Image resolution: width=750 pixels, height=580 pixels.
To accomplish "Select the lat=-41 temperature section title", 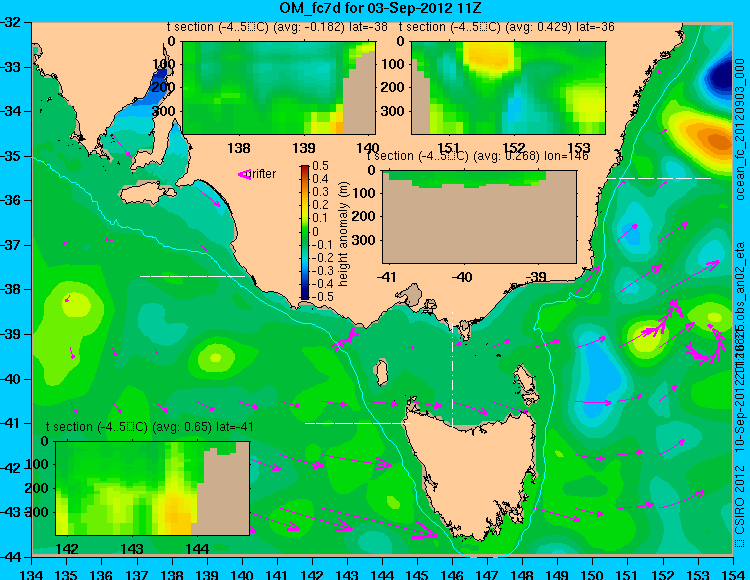I will tap(149, 427).
